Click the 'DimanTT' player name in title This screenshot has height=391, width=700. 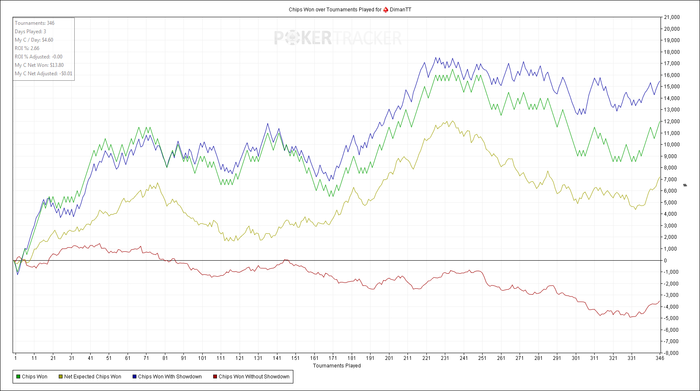pos(400,9)
